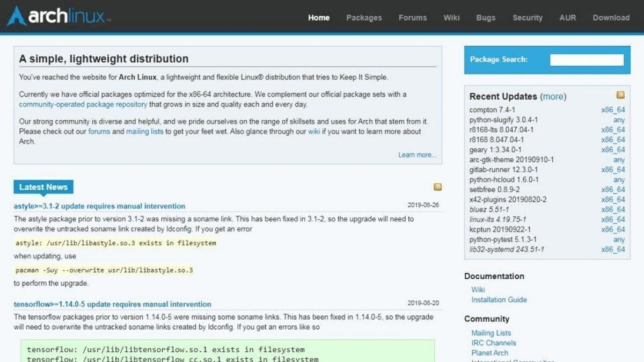The width and height of the screenshot is (644, 362).
Task: Select the linux-lts 4.19.75-1 package entry
Action: pyautogui.click(x=497, y=219)
